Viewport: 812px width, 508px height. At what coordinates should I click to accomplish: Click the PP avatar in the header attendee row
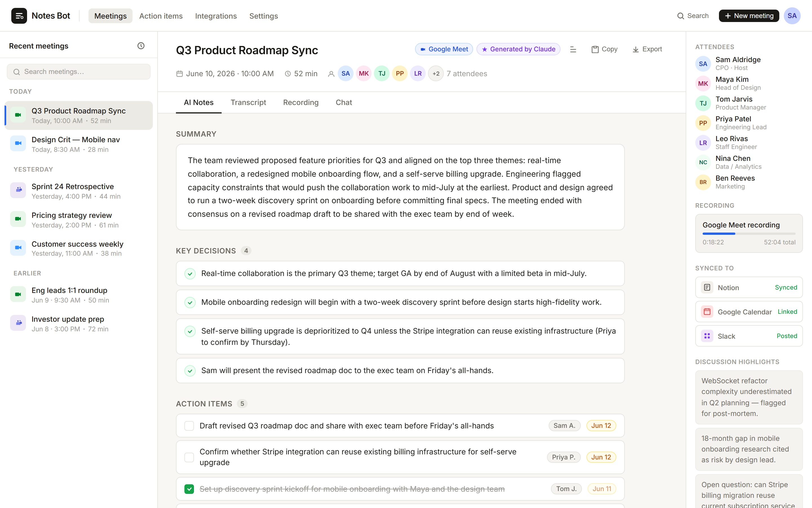pyautogui.click(x=400, y=74)
